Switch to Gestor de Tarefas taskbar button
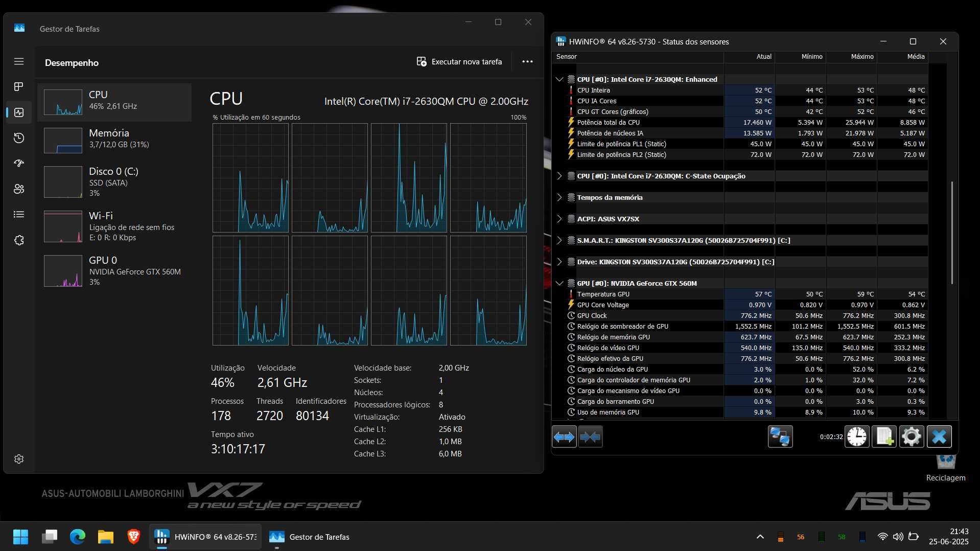The width and height of the screenshot is (980, 551). [310, 537]
